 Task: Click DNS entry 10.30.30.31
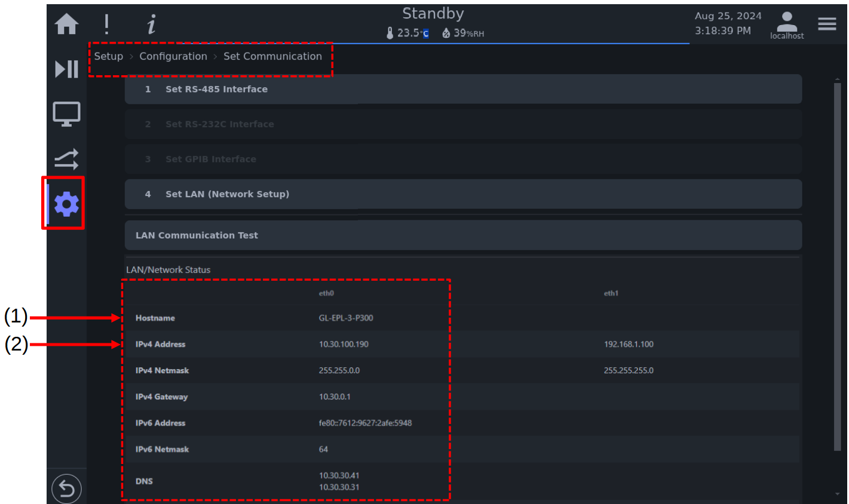point(339,487)
